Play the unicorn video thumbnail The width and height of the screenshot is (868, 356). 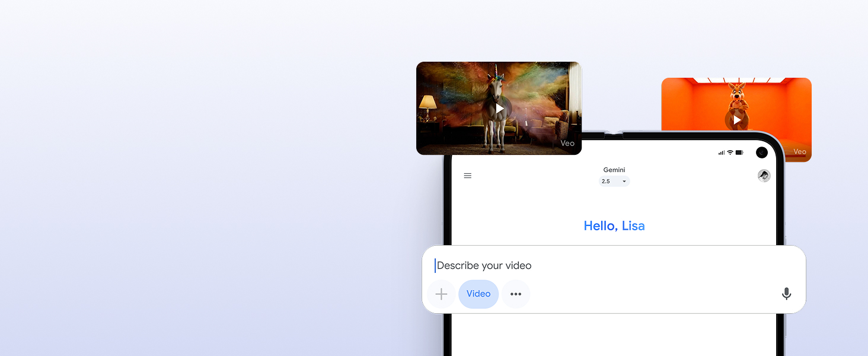coord(500,109)
